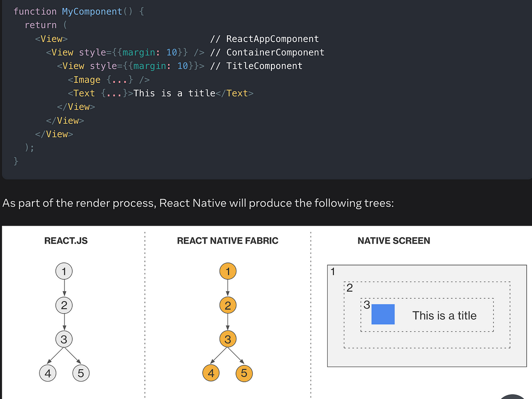Screen dimensions: 532x399
Task: Select node 2 in the REACT.JS diagram
Action: (64, 305)
